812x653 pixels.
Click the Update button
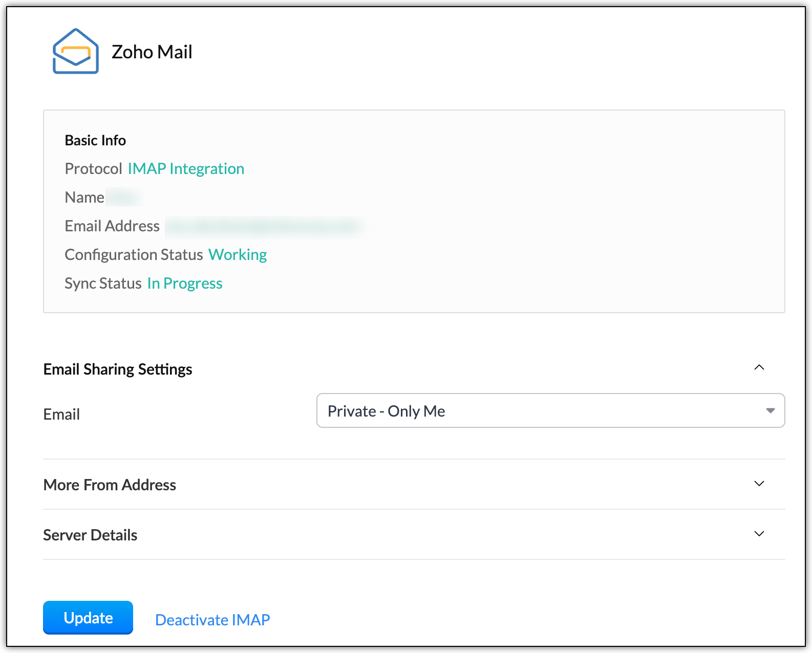(x=88, y=618)
